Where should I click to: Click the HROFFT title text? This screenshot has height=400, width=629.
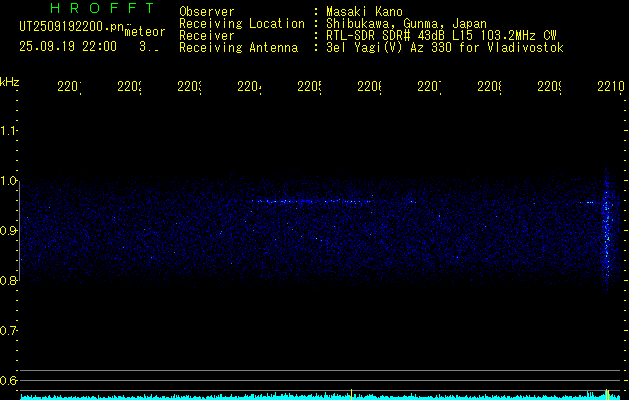pos(102,8)
